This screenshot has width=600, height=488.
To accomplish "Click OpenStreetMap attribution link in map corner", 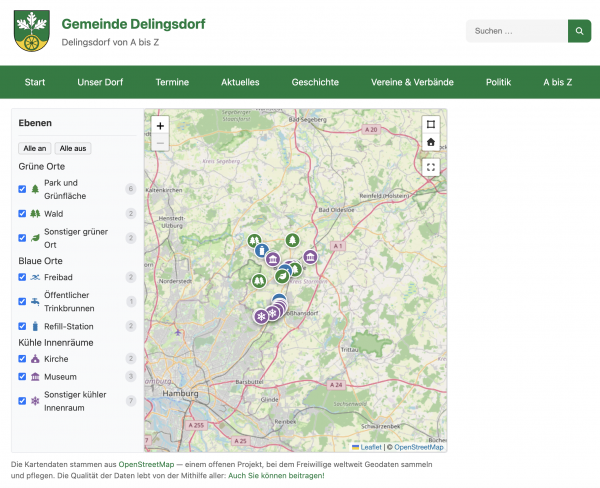I will pos(419,447).
